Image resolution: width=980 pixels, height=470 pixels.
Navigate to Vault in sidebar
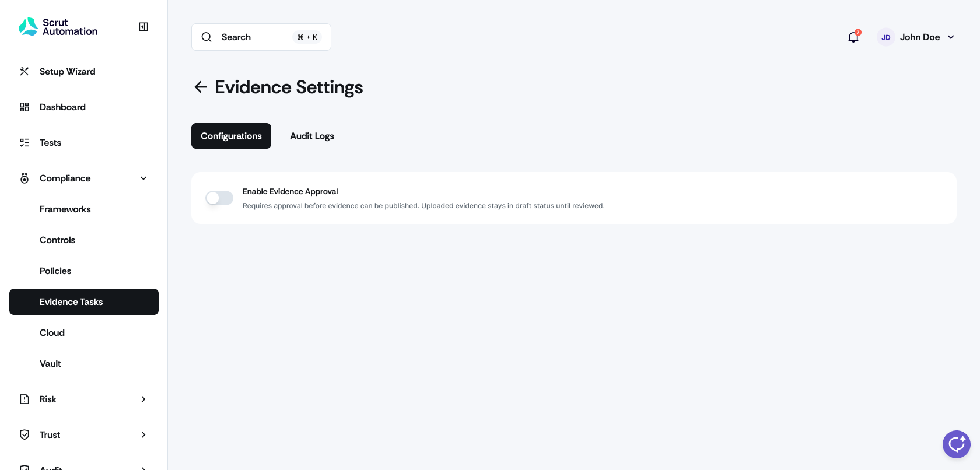tap(50, 364)
